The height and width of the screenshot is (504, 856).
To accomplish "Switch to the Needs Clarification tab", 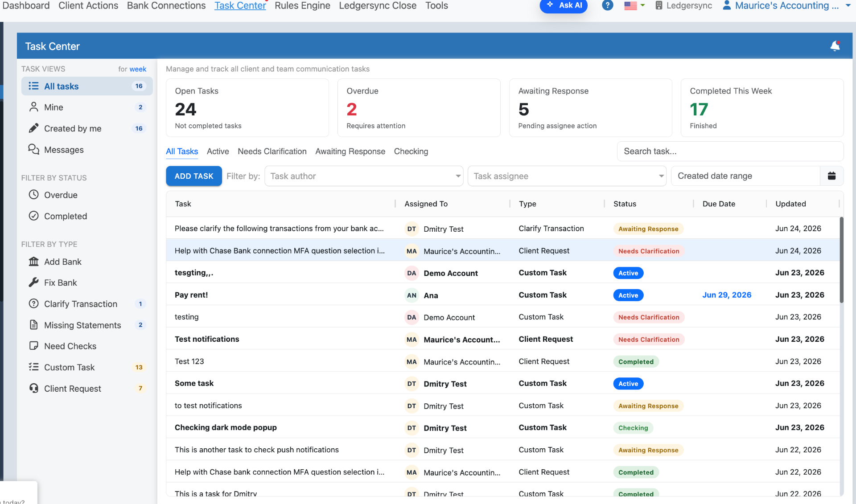I will 272,152.
